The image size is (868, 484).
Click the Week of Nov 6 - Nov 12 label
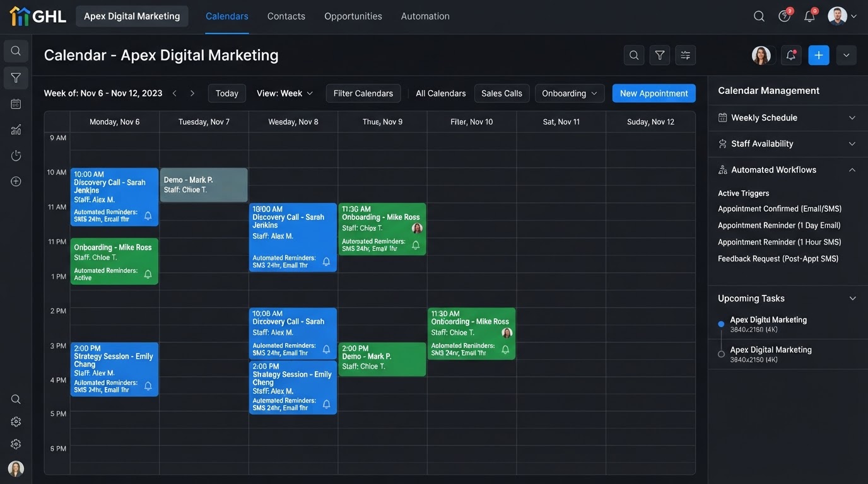[x=103, y=93]
